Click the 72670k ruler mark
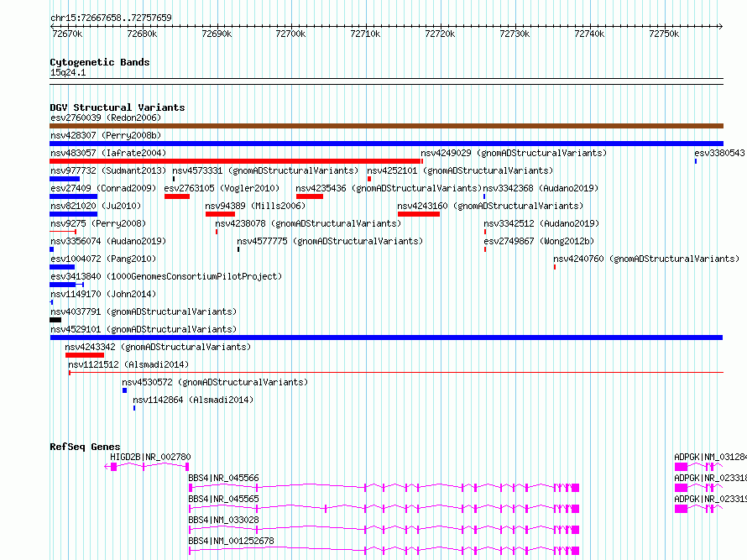The image size is (747, 560). pyautogui.click(x=67, y=34)
